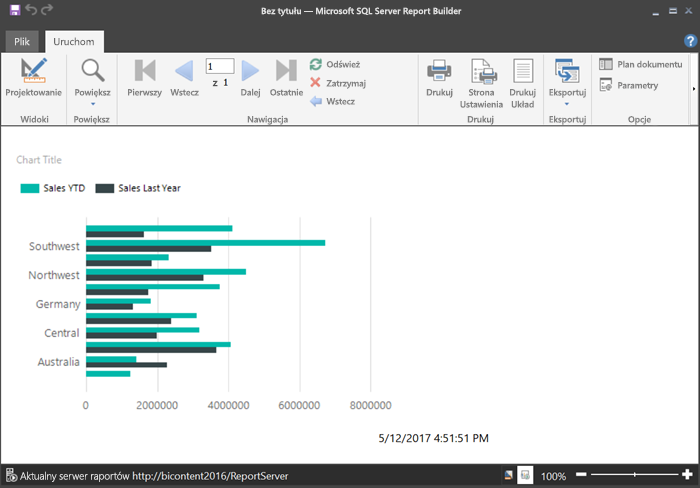Click the page number input field
700x488 pixels.
[x=220, y=67]
